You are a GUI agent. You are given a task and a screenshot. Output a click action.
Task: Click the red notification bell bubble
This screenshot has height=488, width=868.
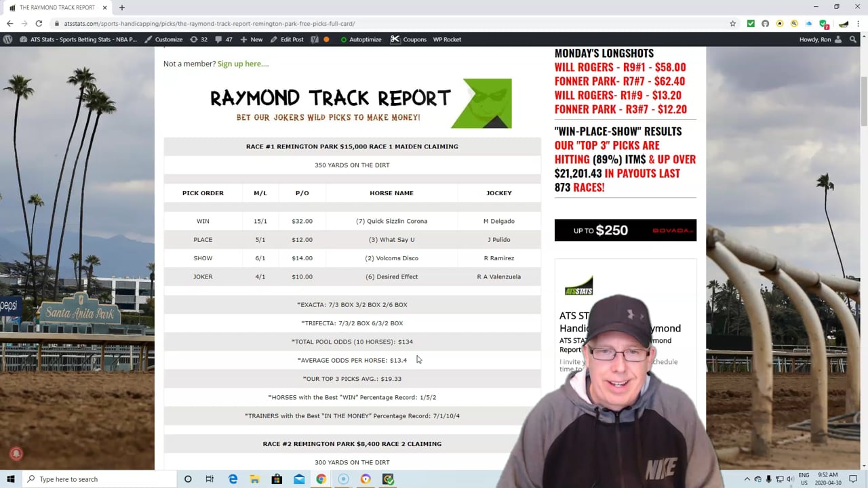tap(16, 454)
